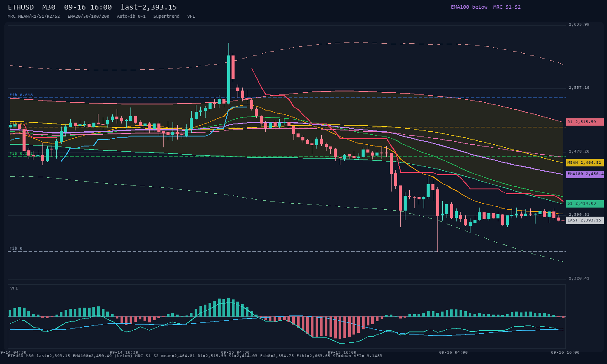Click the S1 2,414.03 price tag
This screenshot has width=607, height=364.
(585, 204)
